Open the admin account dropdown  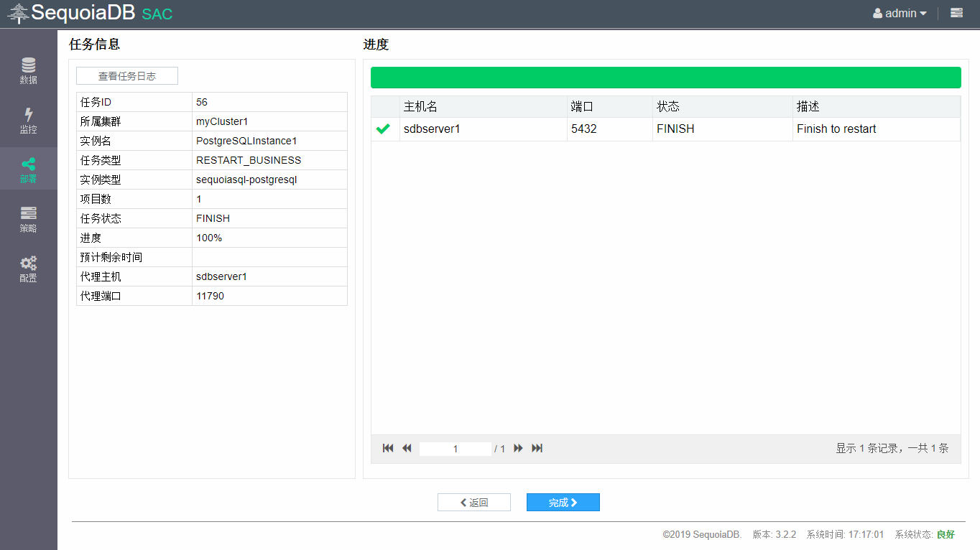pos(899,13)
